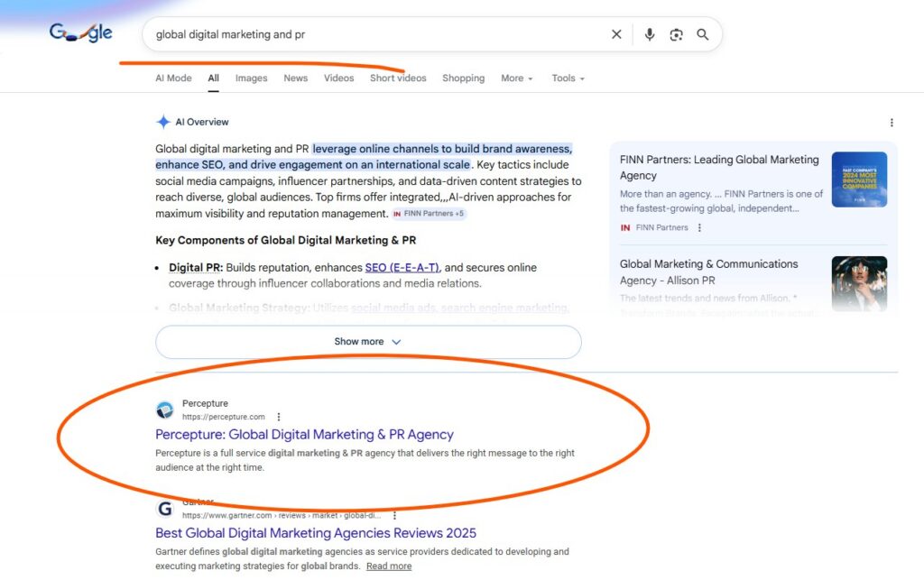This screenshot has width=924, height=580.
Task: Click the Perceture site favicon
Action: [x=165, y=409]
